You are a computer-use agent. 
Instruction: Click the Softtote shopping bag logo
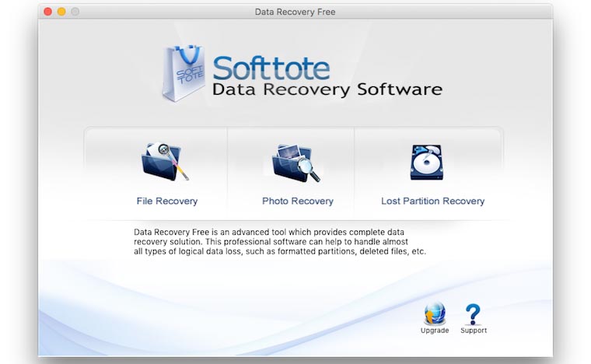tap(184, 73)
